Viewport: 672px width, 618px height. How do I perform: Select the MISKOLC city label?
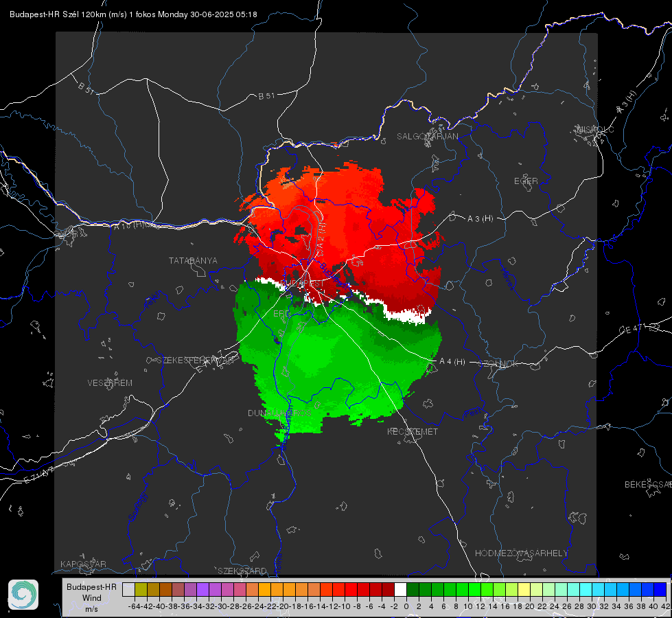coord(595,129)
